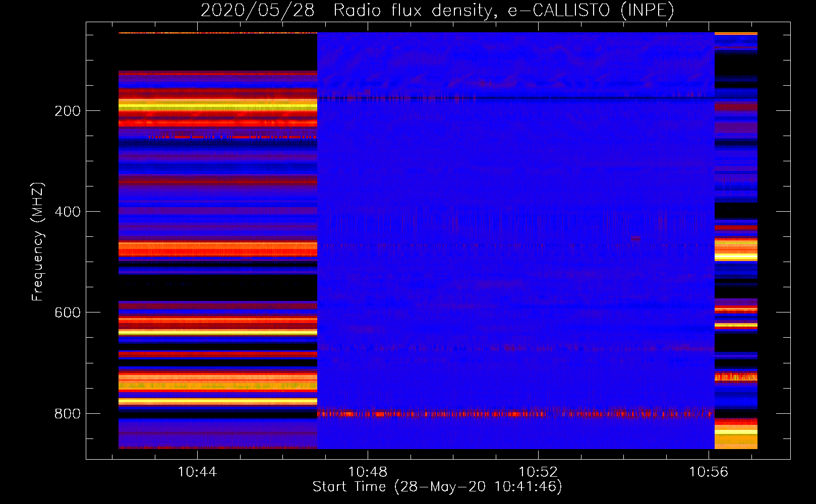816x504 pixels.
Task: Click the 10:48 time tick label
Action: [368, 472]
